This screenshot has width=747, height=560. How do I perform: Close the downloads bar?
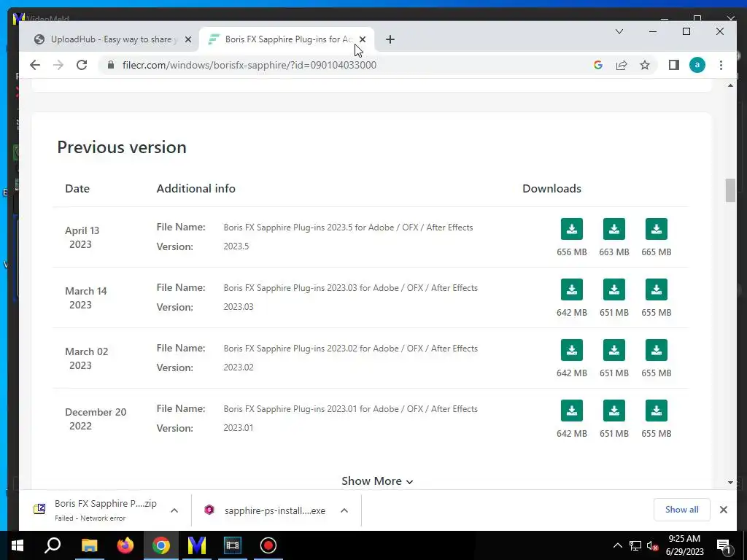click(x=723, y=510)
